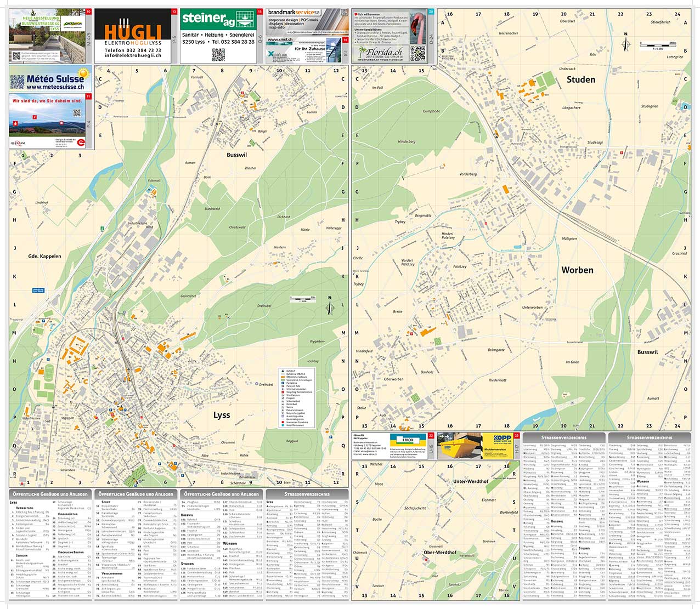
Task: Click the info@elektrohuegli.ch email address
Action: pos(133,56)
